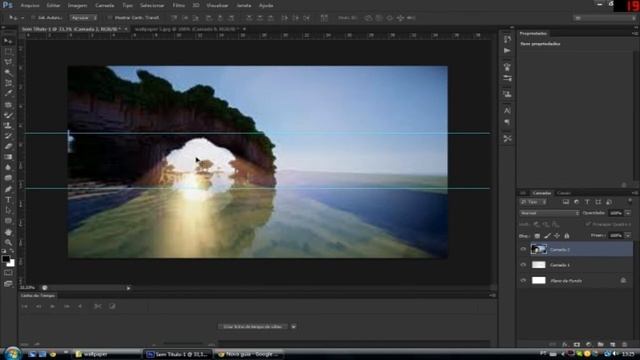Select the Zoom tool

point(8,242)
